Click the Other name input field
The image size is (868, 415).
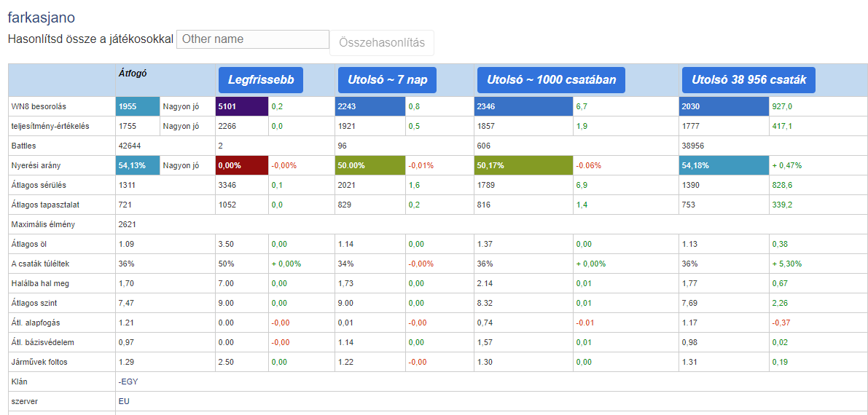pos(253,39)
